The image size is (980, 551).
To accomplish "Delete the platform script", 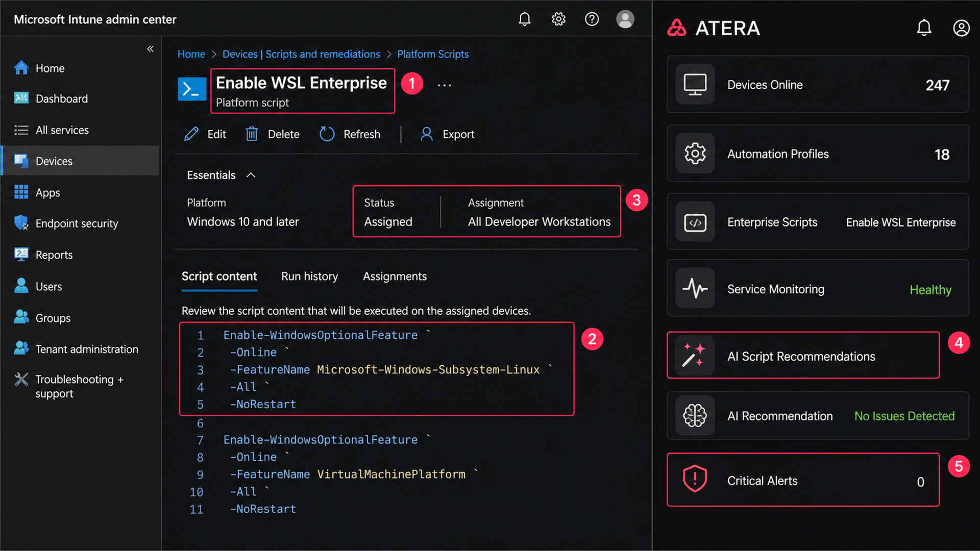I will click(x=273, y=134).
